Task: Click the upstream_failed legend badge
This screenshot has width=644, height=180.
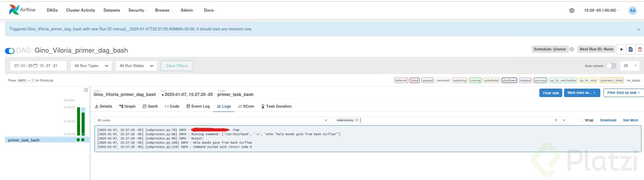Action: (612, 80)
